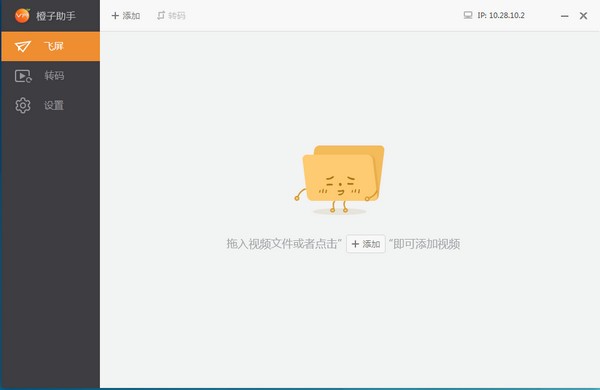This screenshot has width=600, height=390.
Task: Click the 即可添加视频 hint text
Action: coord(425,244)
